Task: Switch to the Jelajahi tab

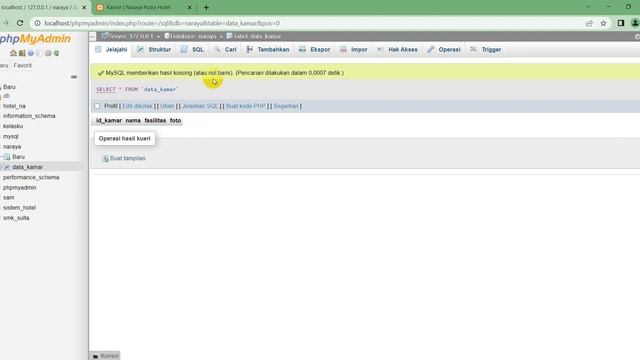Action: click(x=111, y=49)
